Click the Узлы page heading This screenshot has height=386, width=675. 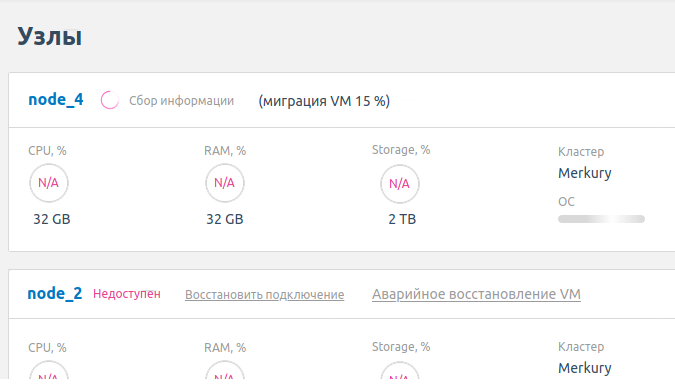50,36
